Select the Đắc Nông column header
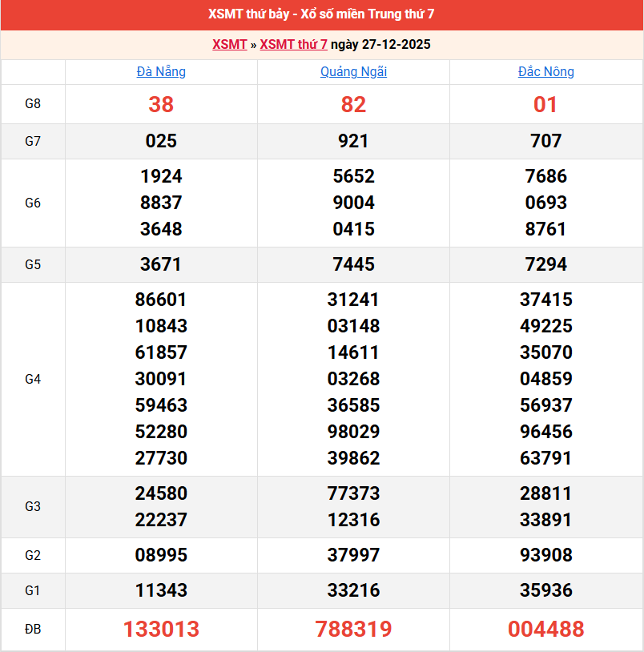 tap(547, 71)
